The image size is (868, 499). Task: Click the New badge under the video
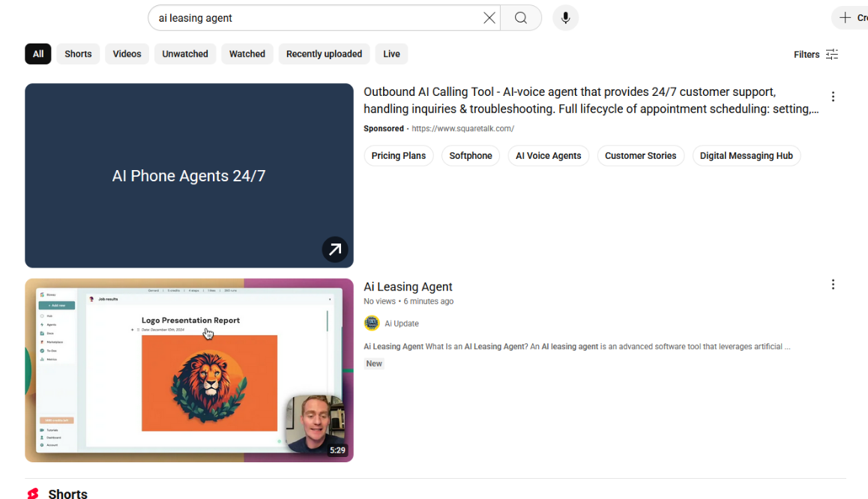click(374, 363)
